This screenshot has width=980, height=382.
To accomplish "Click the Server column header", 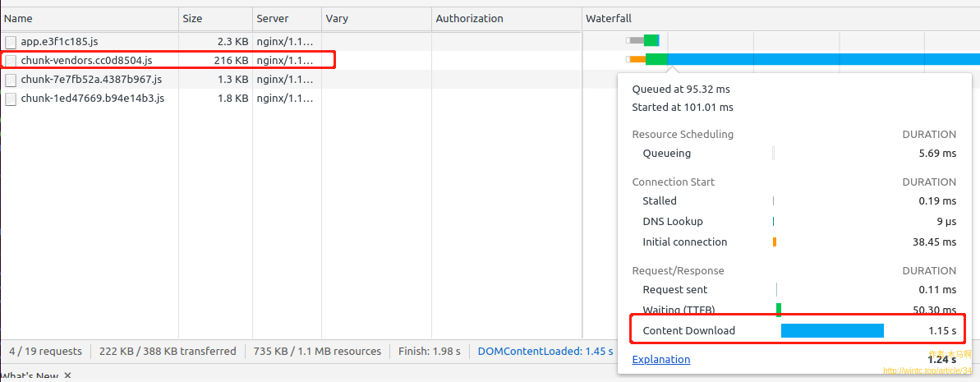I will click(288, 19).
